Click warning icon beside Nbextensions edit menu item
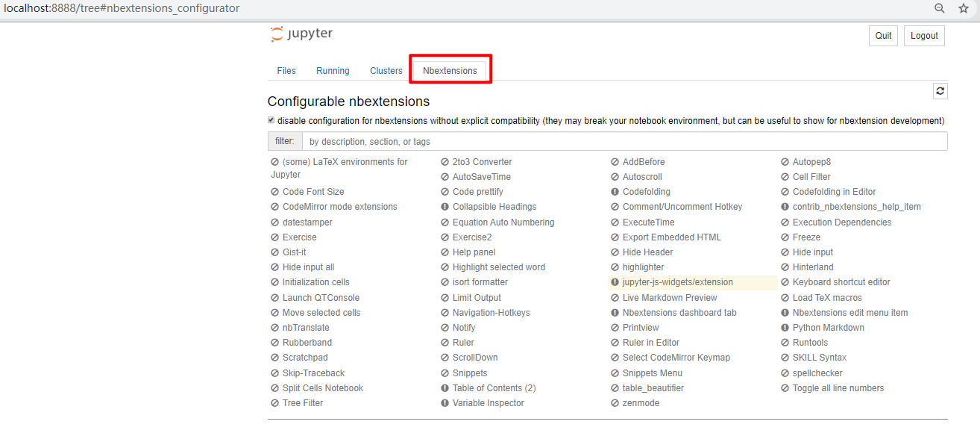The height and width of the screenshot is (436, 980). point(785,313)
